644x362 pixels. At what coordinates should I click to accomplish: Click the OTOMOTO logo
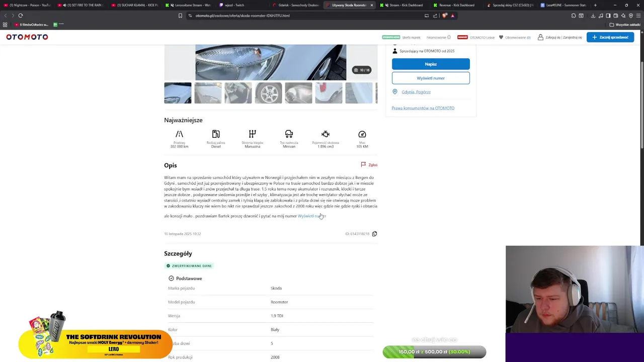coord(27,37)
